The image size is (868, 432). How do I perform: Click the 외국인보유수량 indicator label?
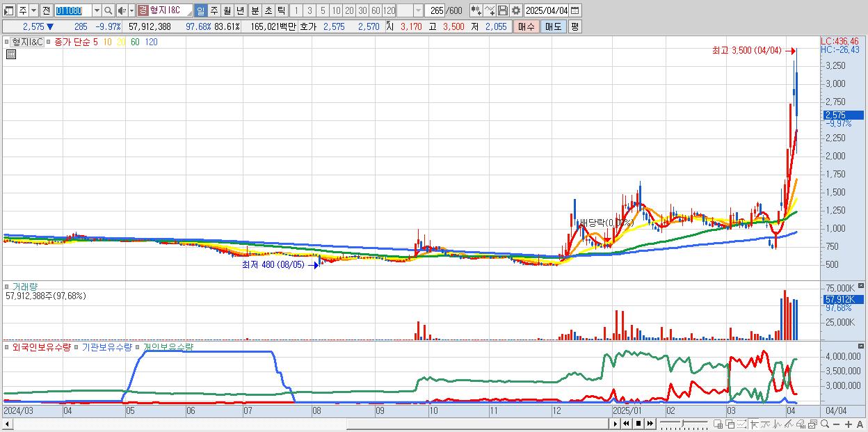(x=41, y=346)
